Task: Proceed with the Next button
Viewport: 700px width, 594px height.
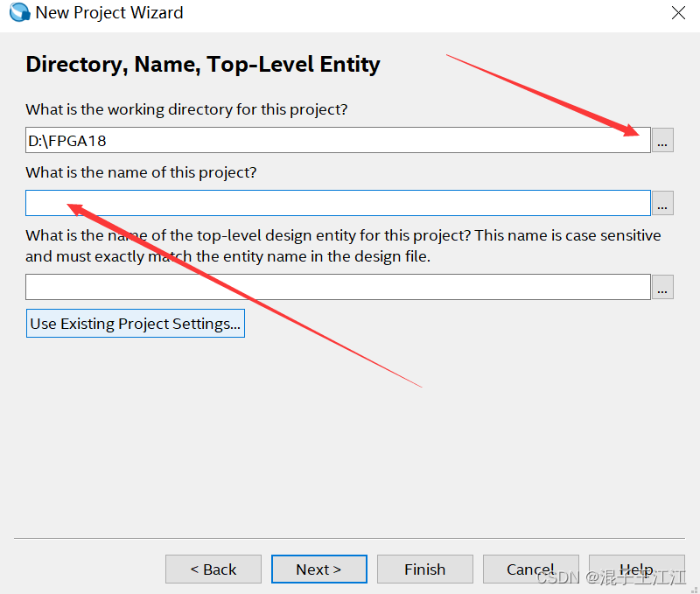Action: (318, 570)
